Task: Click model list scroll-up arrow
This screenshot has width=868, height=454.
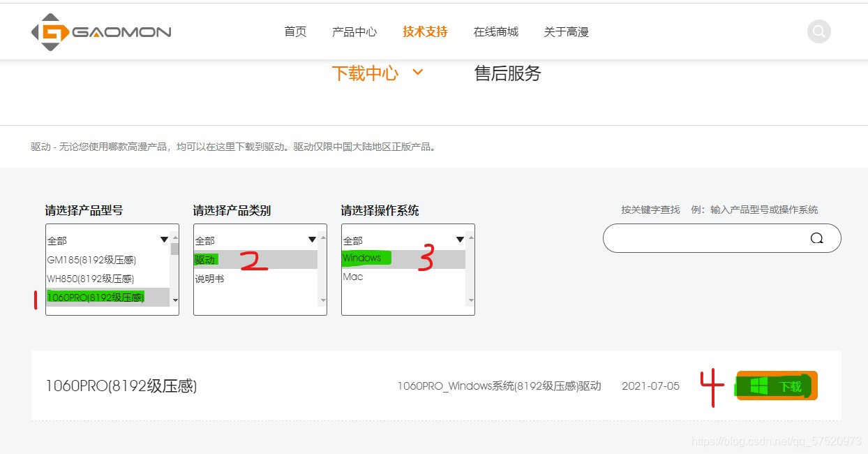Action: coord(174,237)
